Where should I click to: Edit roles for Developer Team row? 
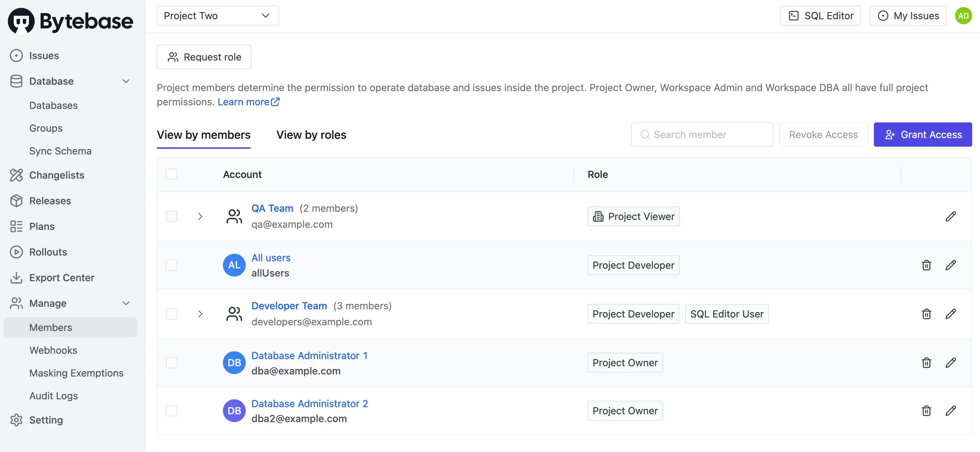[x=950, y=314]
